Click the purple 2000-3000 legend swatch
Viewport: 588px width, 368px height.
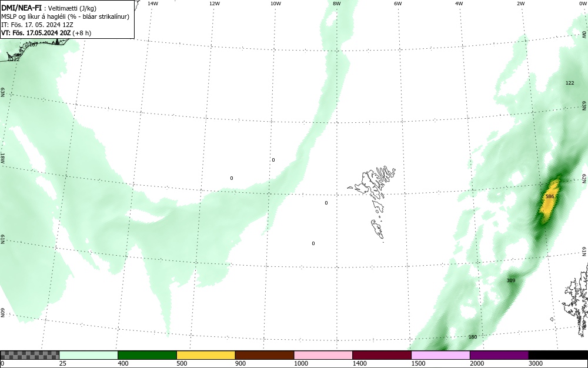(x=499, y=355)
